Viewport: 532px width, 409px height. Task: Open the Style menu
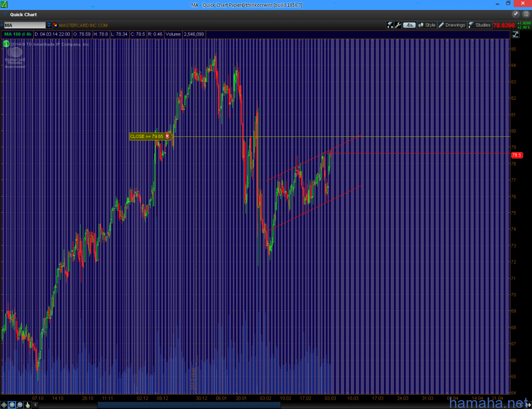427,25
